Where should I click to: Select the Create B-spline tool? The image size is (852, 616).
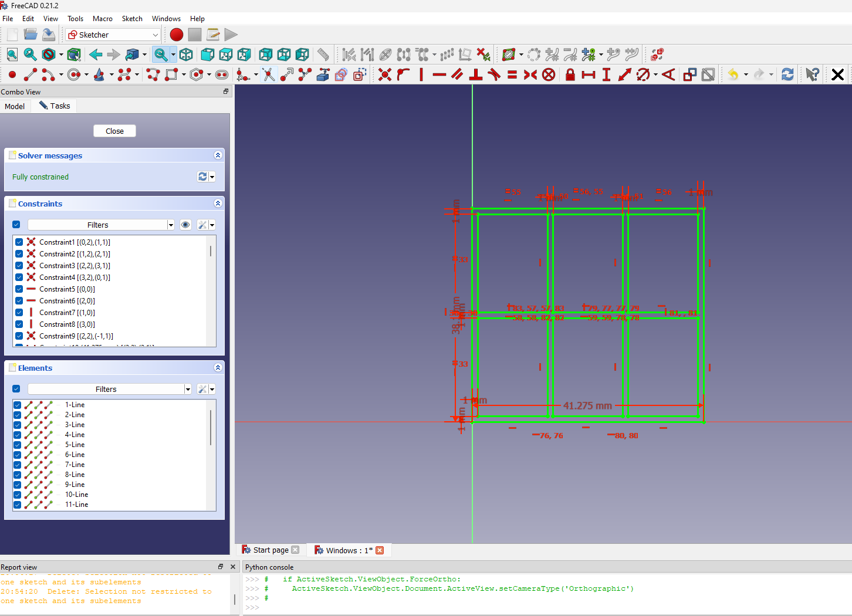pyautogui.click(x=124, y=75)
